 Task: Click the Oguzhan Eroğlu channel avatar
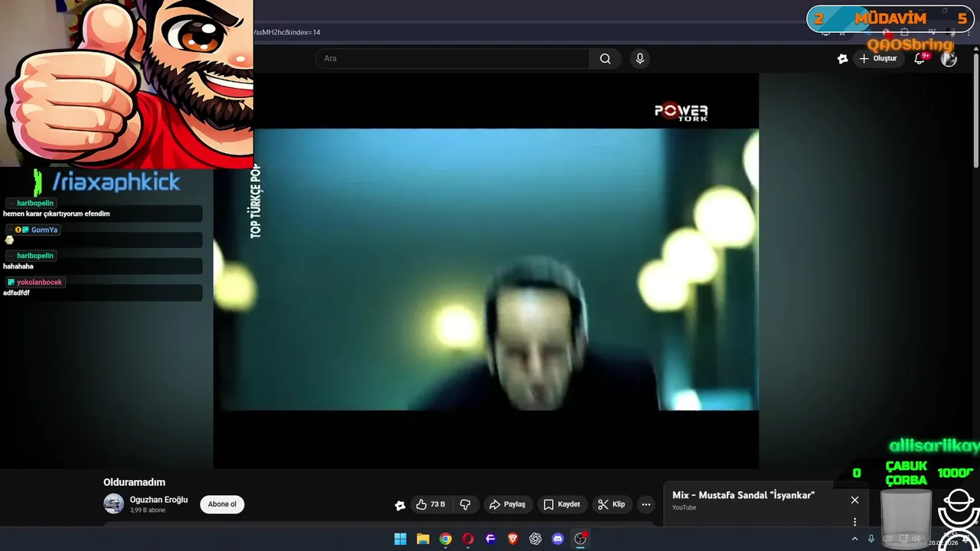pyautogui.click(x=113, y=504)
